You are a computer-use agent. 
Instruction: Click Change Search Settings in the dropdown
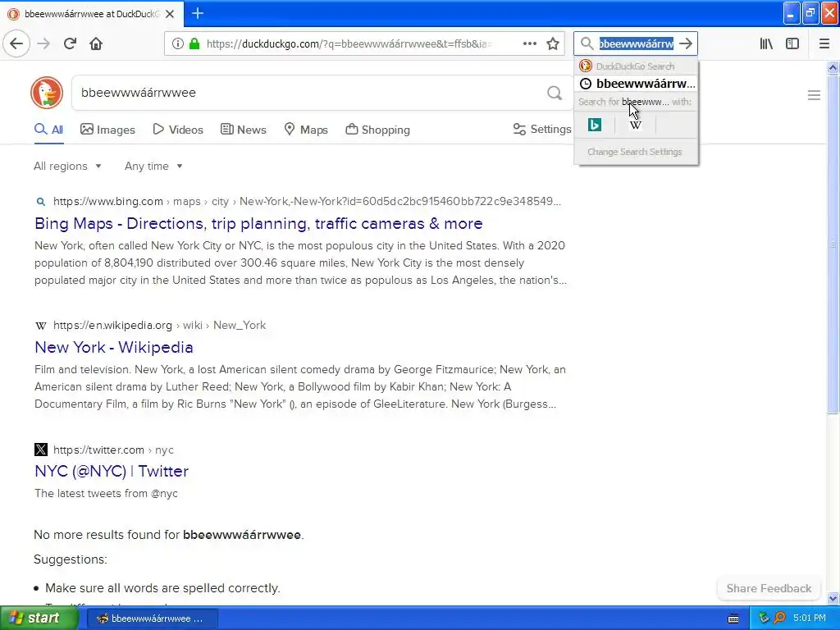click(x=635, y=152)
